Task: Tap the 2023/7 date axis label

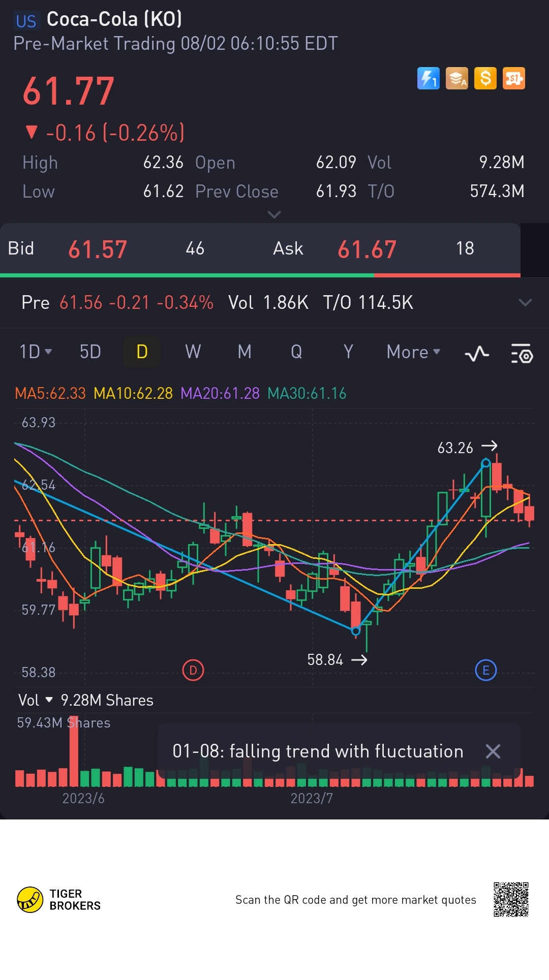Action: tap(312, 799)
